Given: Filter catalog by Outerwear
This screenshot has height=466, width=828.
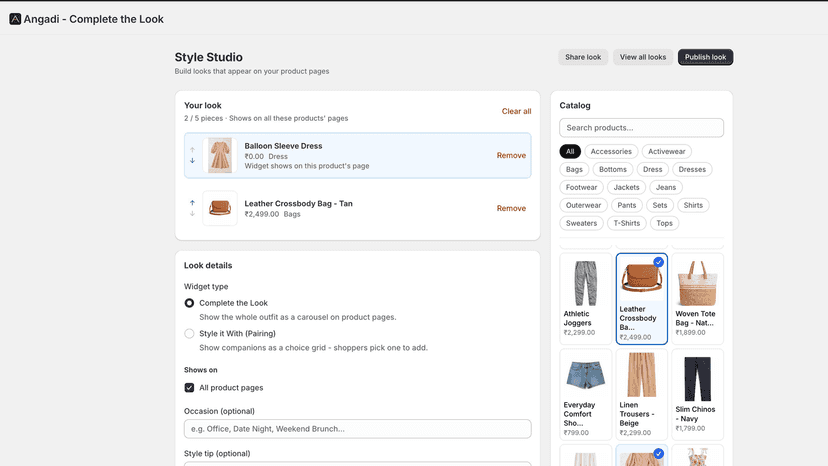Looking at the screenshot, I should (584, 206).
